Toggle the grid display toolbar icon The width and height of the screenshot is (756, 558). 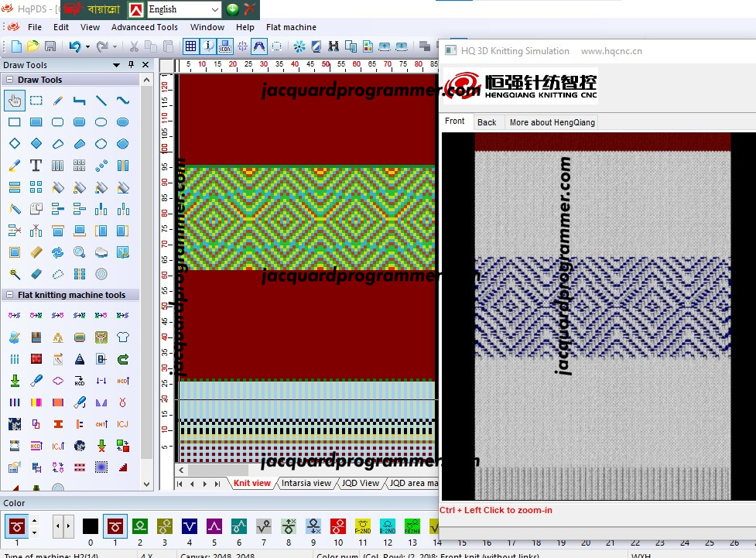coord(191,46)
